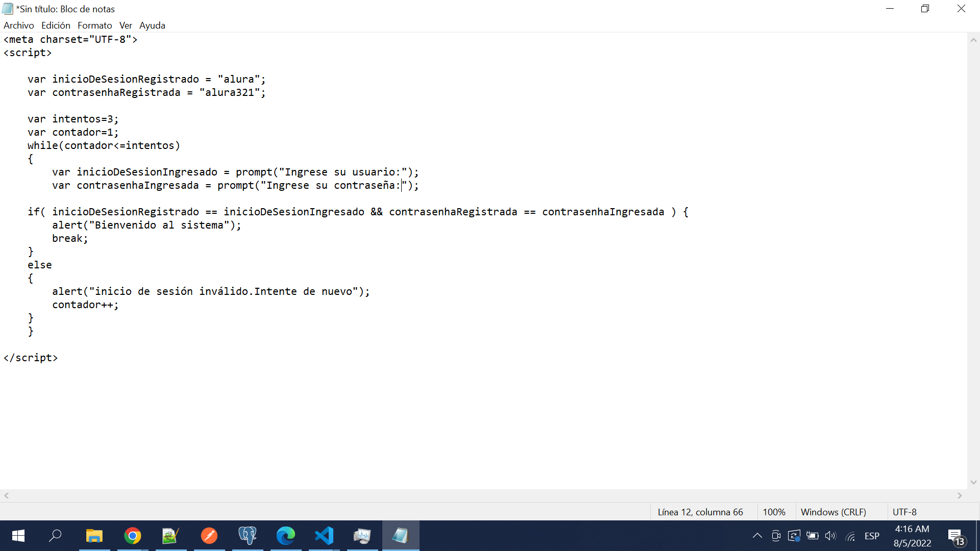980x551 pixels.
Task: Click the ESP language indicator
Action: point(872,536)
